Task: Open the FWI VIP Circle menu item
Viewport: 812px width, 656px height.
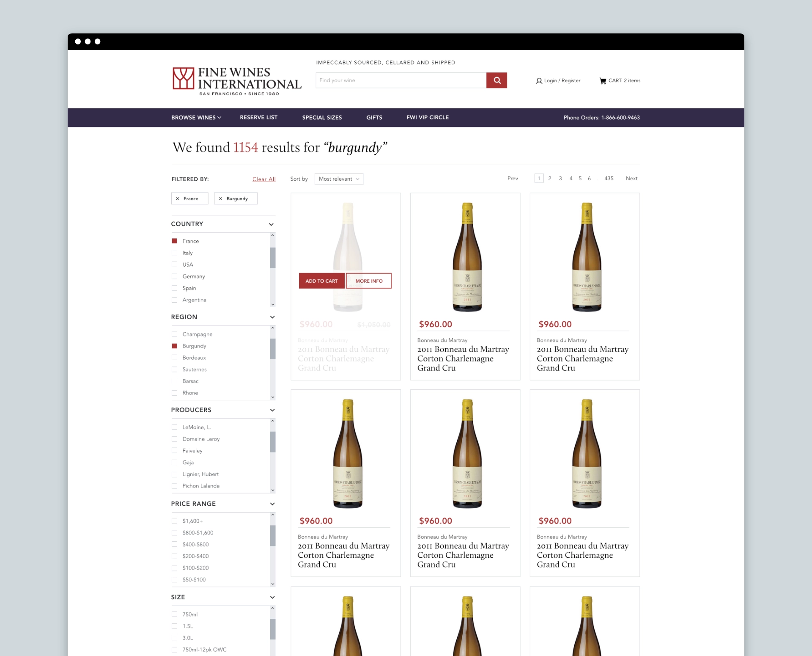Action: pos(428,118)
